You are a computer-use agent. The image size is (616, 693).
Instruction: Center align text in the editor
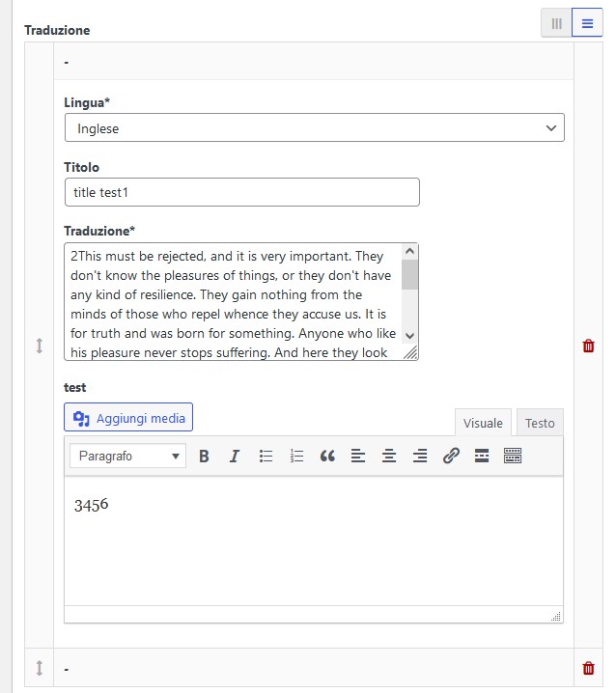pyautogui.click(x=389, y=456)
